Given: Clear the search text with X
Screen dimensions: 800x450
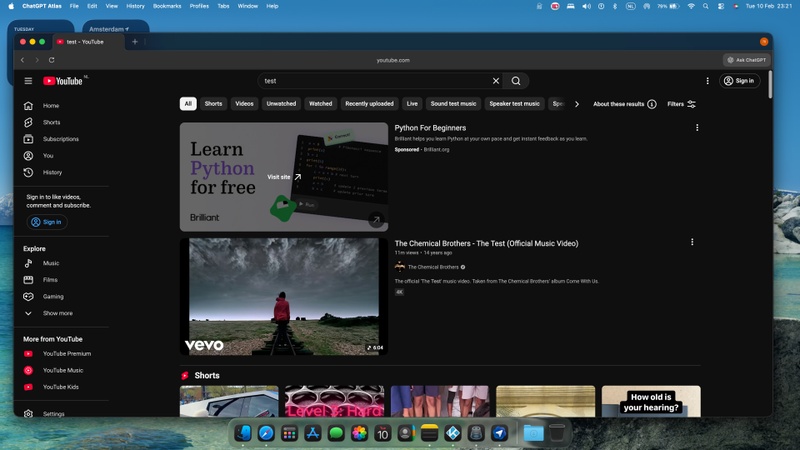Looking at the screenshot, I should click(495, 81).
